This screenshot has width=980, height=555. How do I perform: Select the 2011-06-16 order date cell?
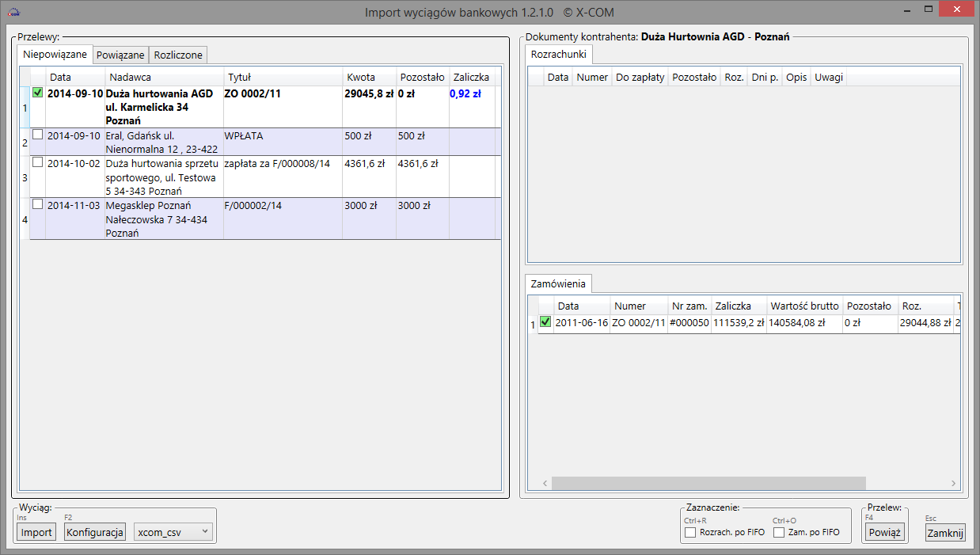pyautogui.click(x=582, y=323)
